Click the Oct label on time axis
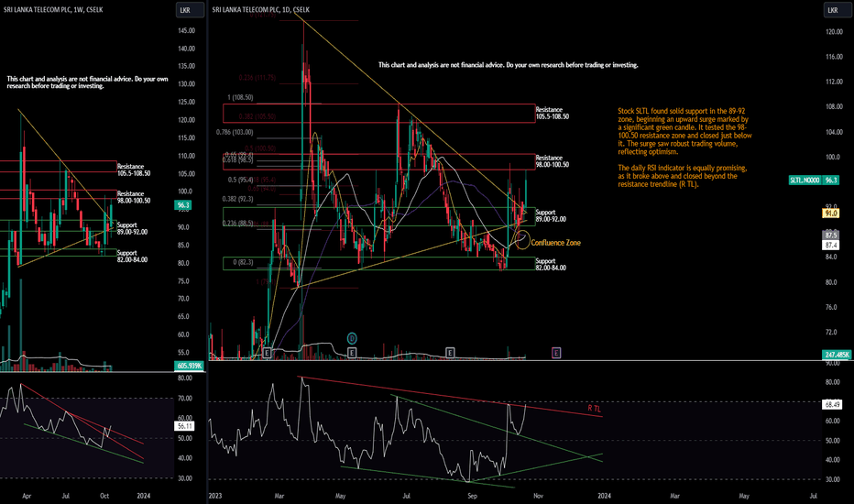 (x=104, y=496)
